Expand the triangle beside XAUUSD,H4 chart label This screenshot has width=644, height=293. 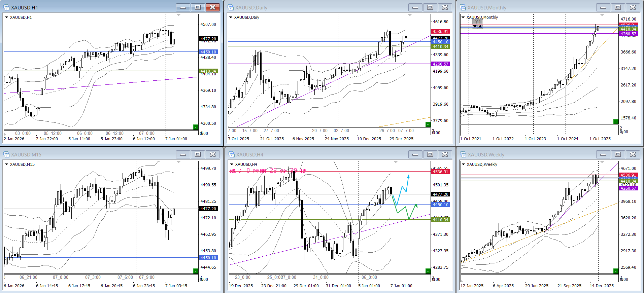(232, 164)
